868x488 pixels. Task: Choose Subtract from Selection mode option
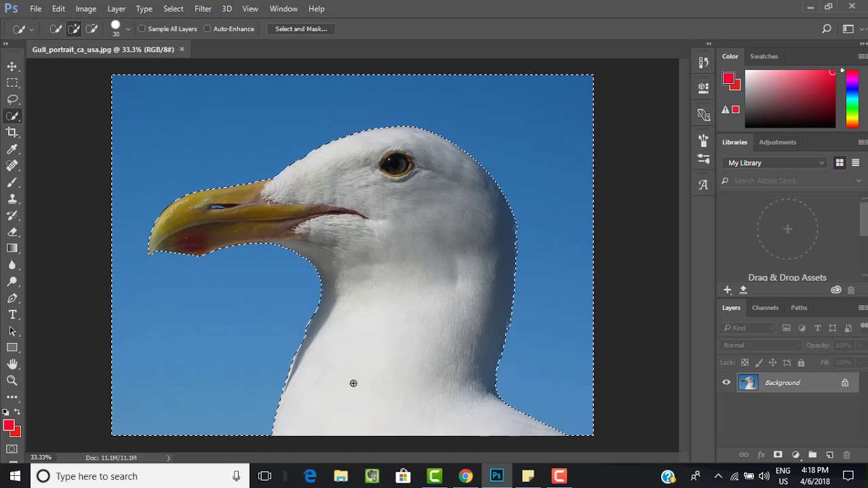(92, 29)
